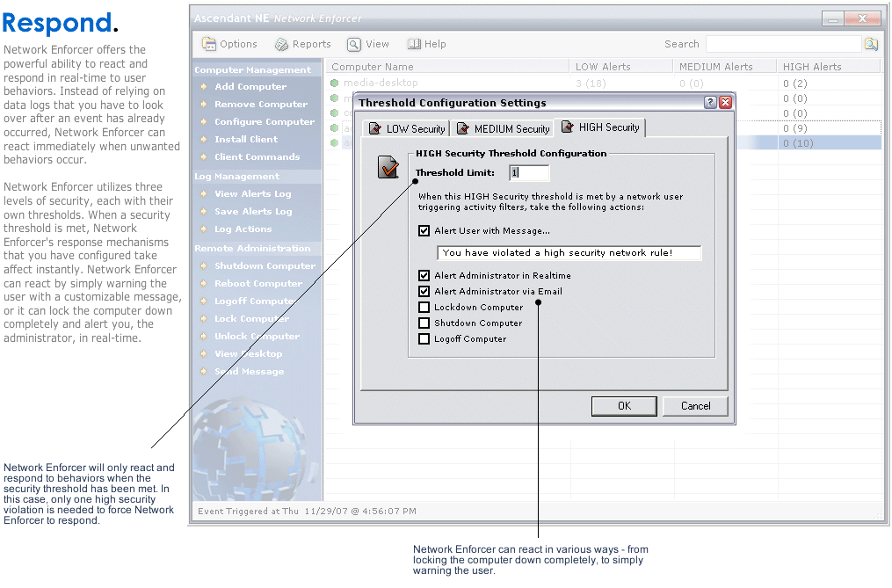
Task: Click Send Message in sidebar
Action: tap(250, 373)
